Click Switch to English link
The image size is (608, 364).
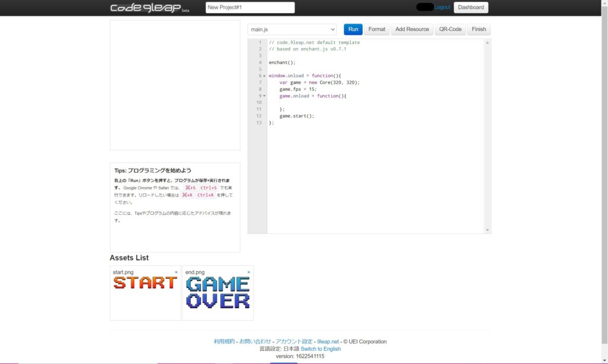pyautogui.click(x=321, y=349)
